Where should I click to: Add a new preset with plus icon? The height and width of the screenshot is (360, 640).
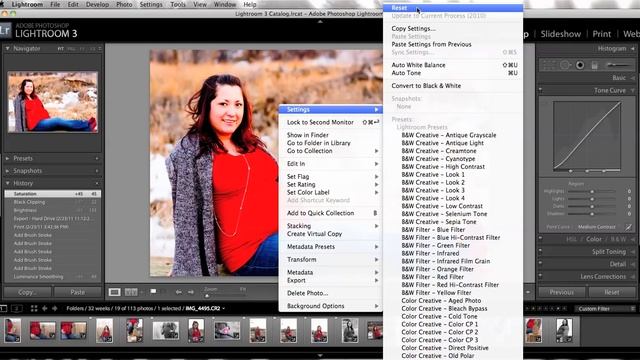click(x=97, y=158)
